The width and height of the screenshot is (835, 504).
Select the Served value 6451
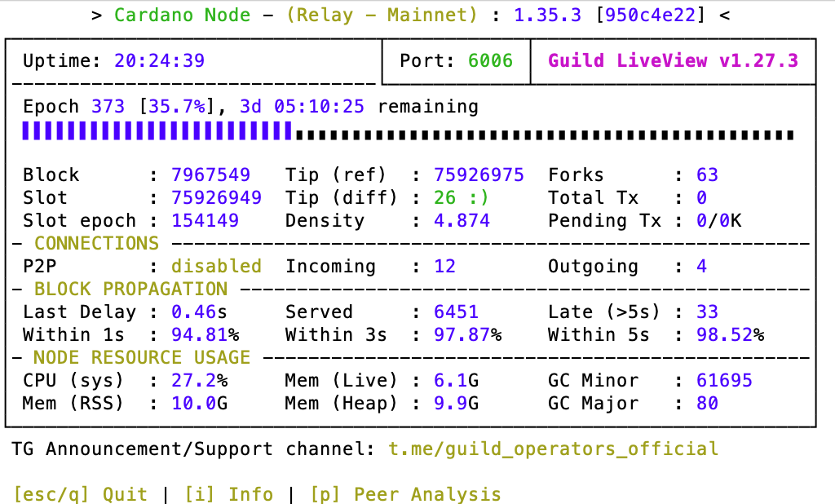[456, 312]
